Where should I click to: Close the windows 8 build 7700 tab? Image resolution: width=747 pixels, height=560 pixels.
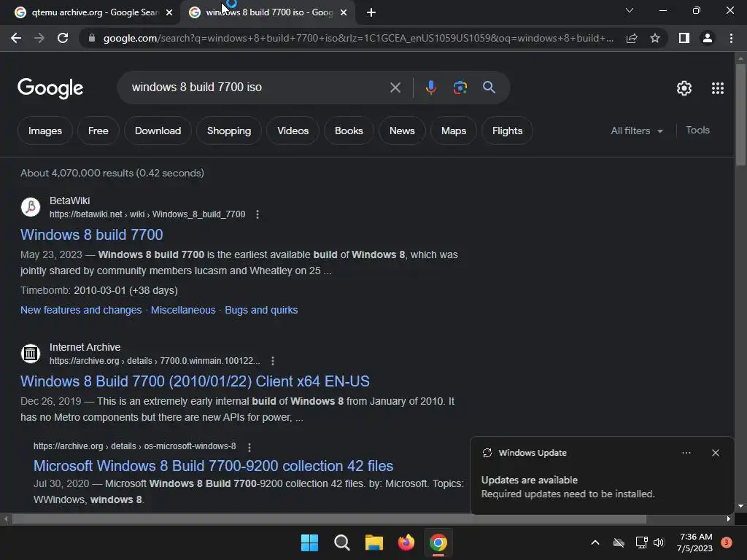(344, 13)
